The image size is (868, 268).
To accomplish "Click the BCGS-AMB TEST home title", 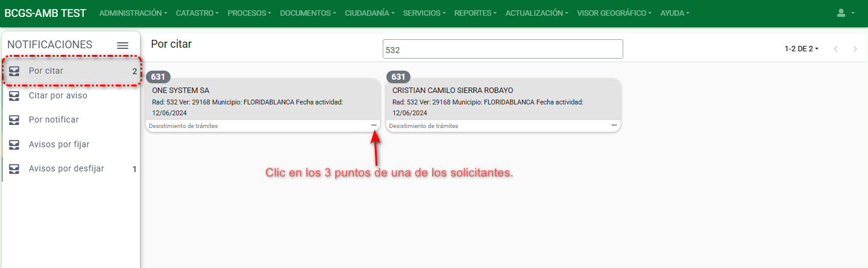I will [45, 13].
